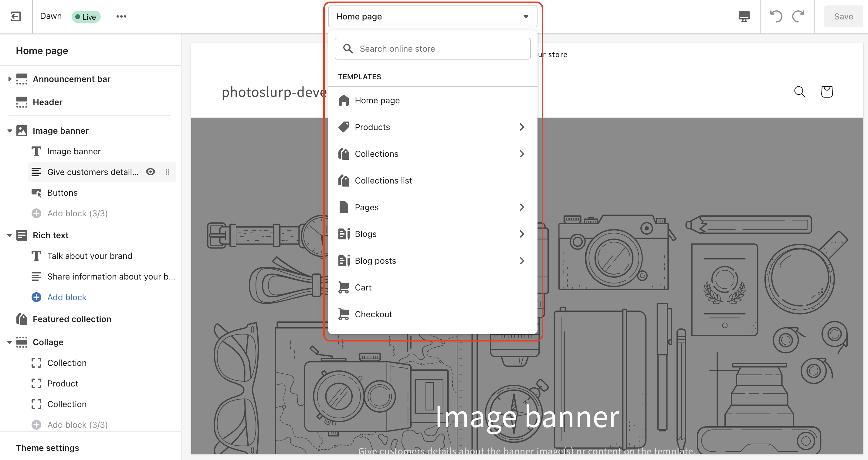The width and height of the screenshot is (868, 460).
Task: Click the redo arrow icon
Action: [x=798, y=16]
